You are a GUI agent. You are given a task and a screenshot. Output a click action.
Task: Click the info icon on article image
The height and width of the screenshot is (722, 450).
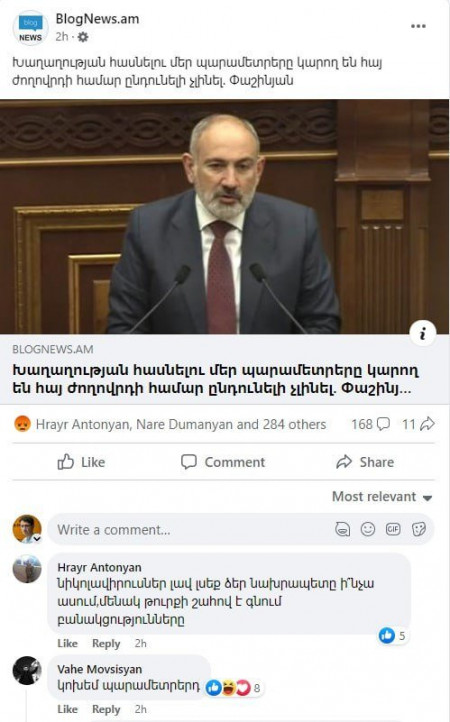coord(422,332)
